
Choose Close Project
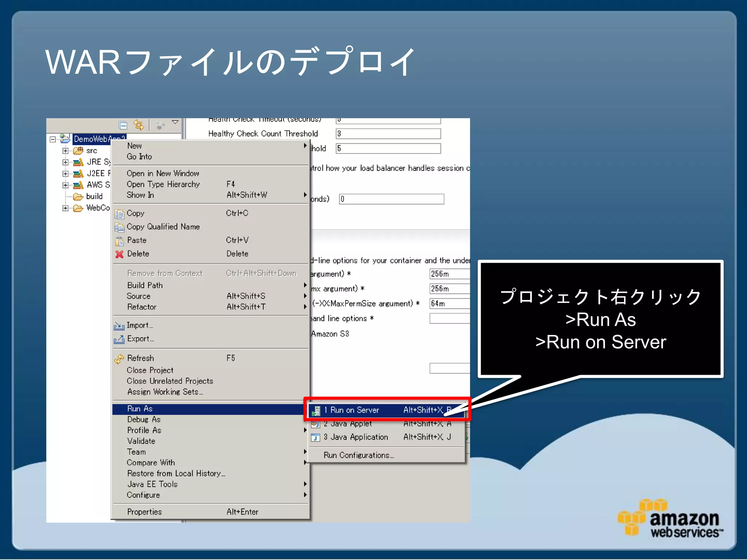210,370
